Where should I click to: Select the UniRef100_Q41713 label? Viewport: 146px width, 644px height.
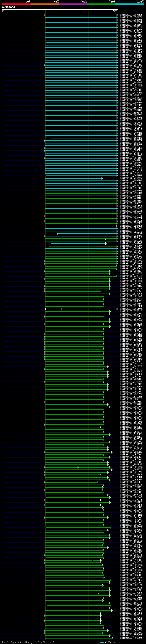click(131, 77)
